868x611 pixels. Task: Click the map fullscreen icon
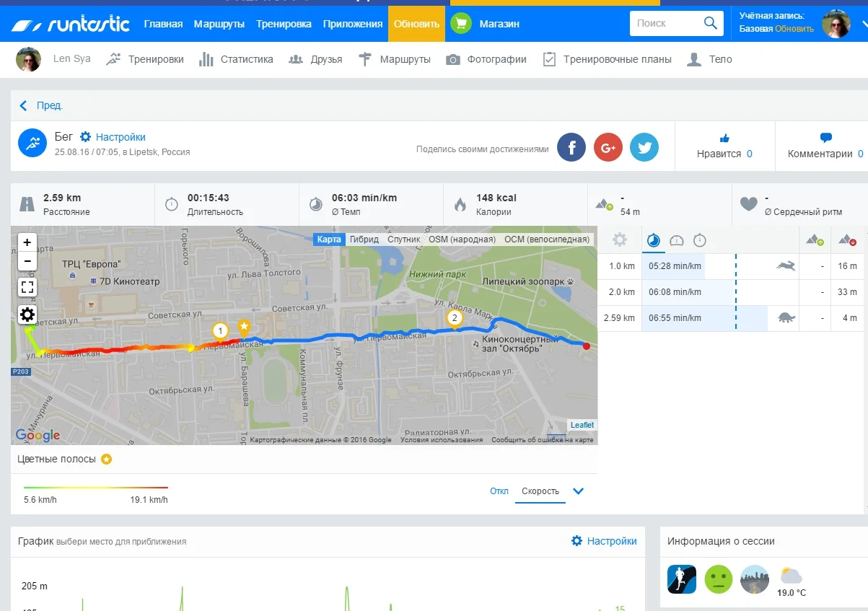pos(27,288)
